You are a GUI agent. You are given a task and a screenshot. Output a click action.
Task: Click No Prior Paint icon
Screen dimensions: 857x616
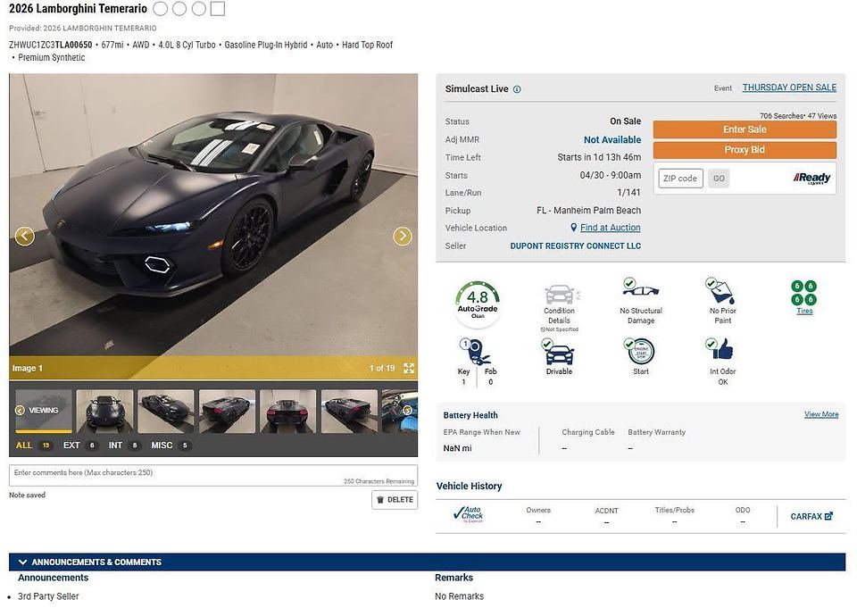(721, 291)
